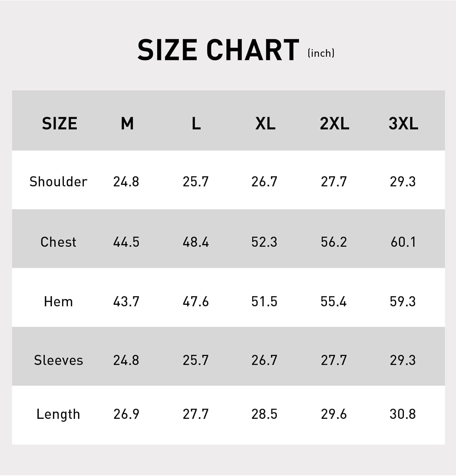Select the M size column header
This screenshot has width=456, height=476.
[x=127, y=123]
